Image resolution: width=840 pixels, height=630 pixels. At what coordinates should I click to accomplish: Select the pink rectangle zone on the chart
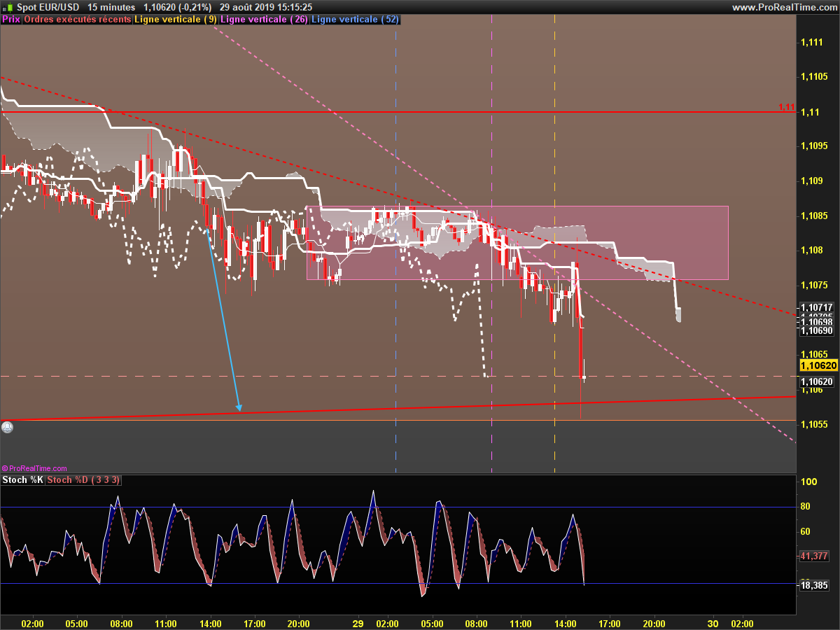coord(517,243)
